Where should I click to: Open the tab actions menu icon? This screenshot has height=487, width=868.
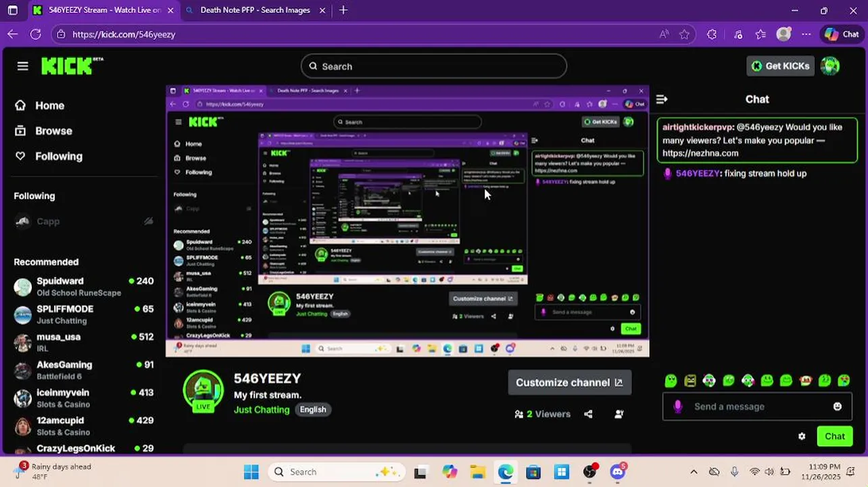[12, 10]
